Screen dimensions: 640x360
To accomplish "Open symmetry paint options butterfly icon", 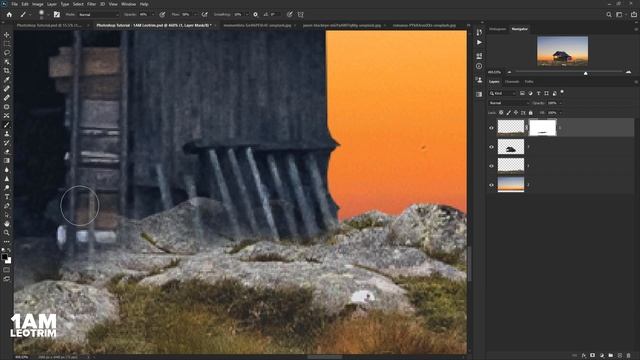I will tap(300, 14).
